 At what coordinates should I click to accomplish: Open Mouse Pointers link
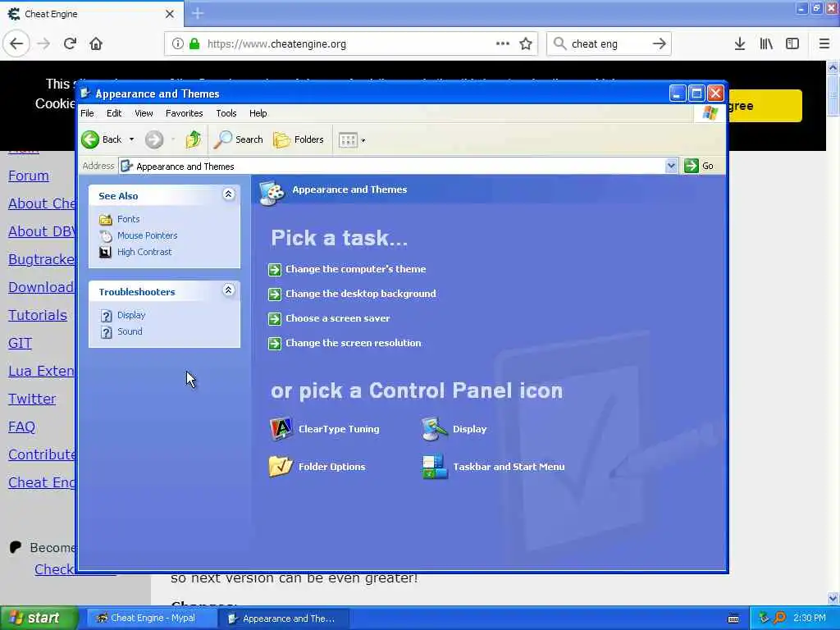coord(148,235)
